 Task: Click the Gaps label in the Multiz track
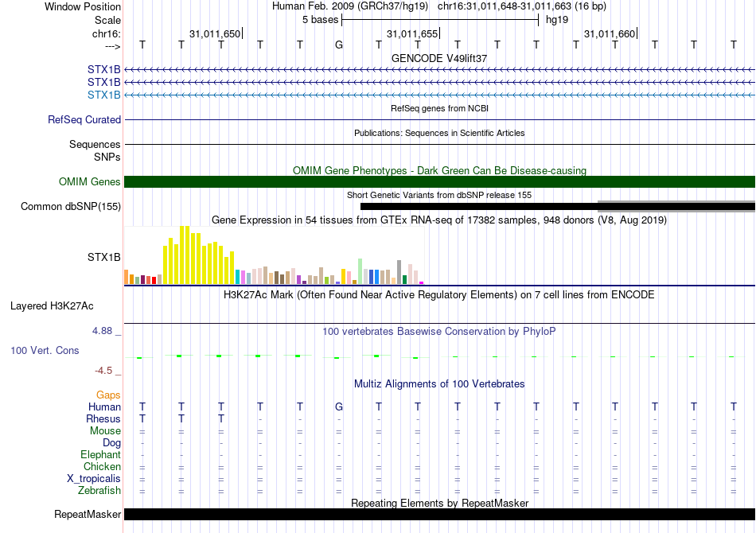click(x=108, y=395)
